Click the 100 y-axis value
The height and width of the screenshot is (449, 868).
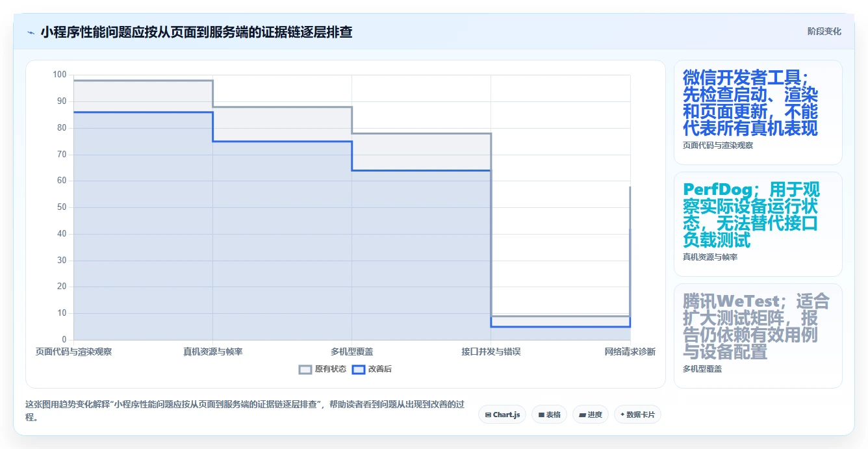tap(60, 75)
